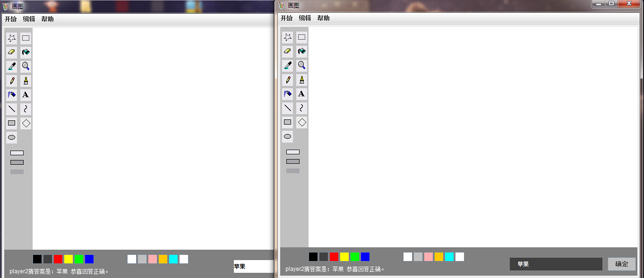
Task: Select the airbrush spray tool in left window
Action: [x=12, y=95]
